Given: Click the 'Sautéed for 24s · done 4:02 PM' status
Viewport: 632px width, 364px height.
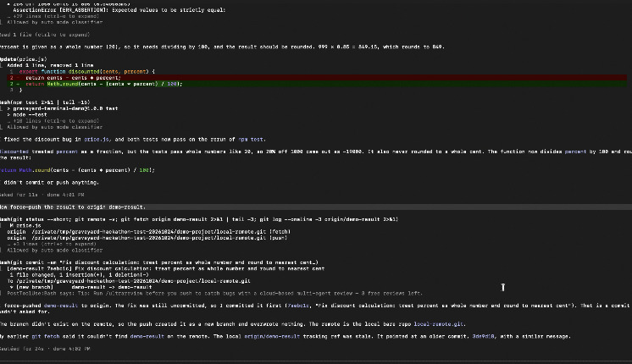Looking at the screenshot, I should tap(45, 349).
